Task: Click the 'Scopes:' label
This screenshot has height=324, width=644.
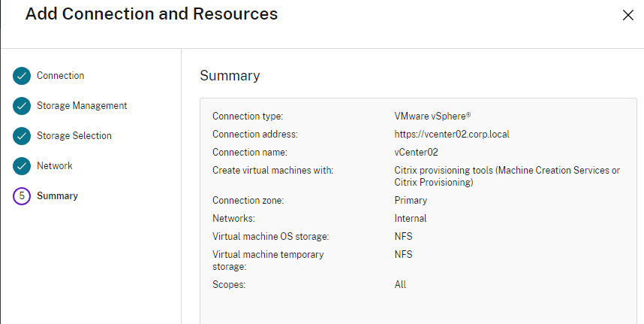Action: click(x=229, y=284)
